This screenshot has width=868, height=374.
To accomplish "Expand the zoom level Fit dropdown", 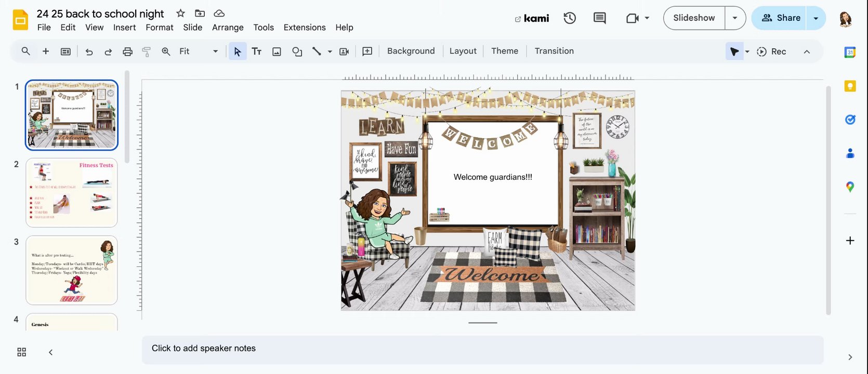I will click(215, 51).
